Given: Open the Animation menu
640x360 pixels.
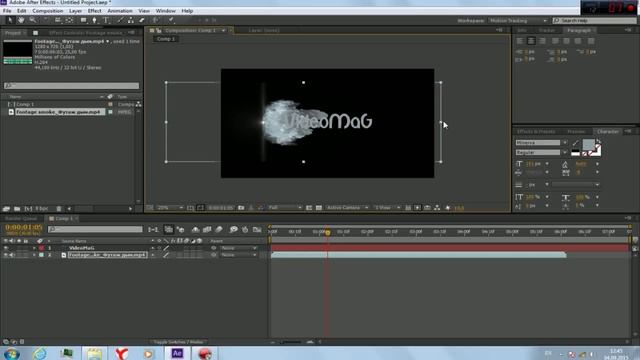Looking at the screenshot, I should 120,11.
